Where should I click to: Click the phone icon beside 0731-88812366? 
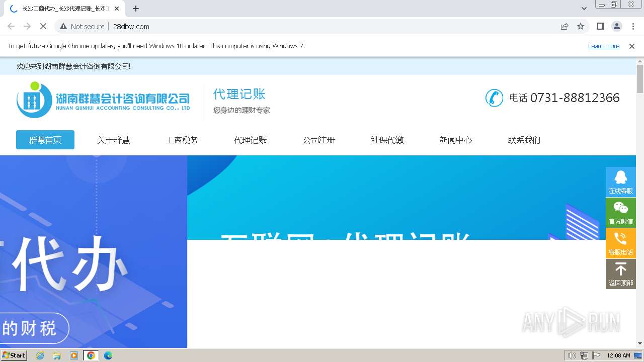tap(494, 98)
